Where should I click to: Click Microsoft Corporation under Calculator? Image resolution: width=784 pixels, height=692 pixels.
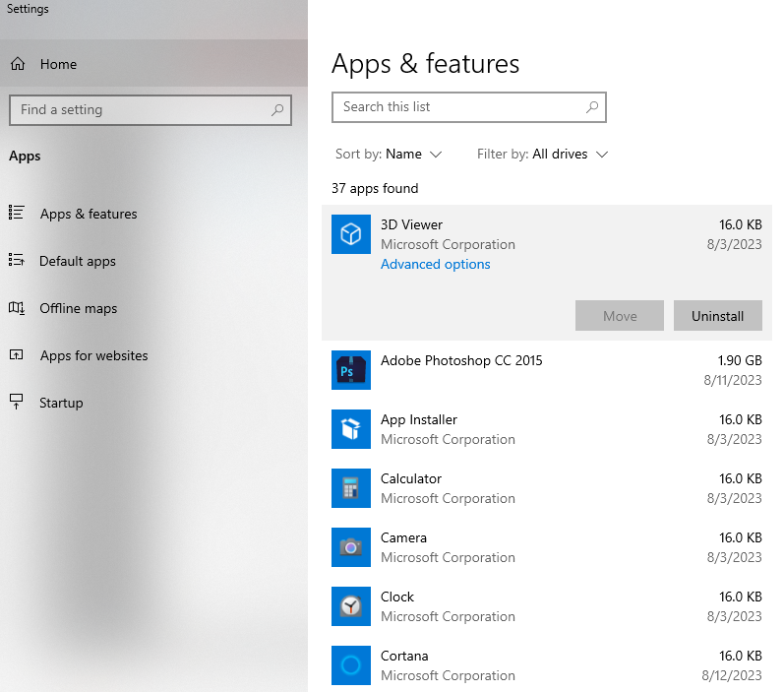[x=448, y=498]
